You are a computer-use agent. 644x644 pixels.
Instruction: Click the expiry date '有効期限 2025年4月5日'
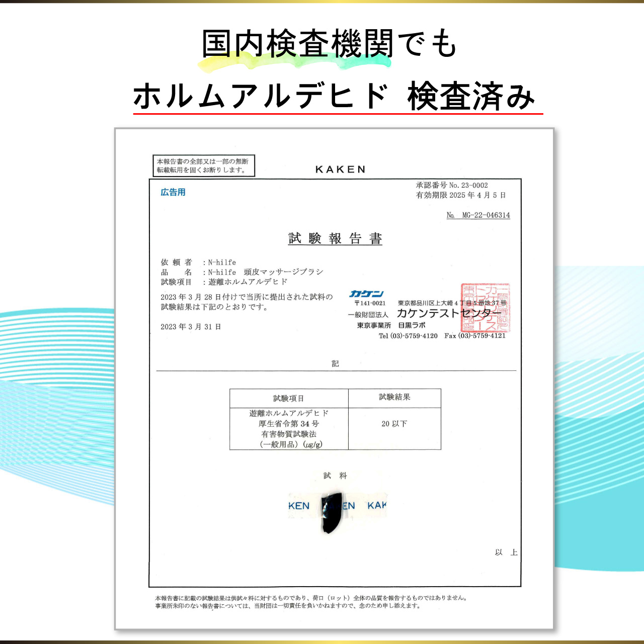click(461, 195)
